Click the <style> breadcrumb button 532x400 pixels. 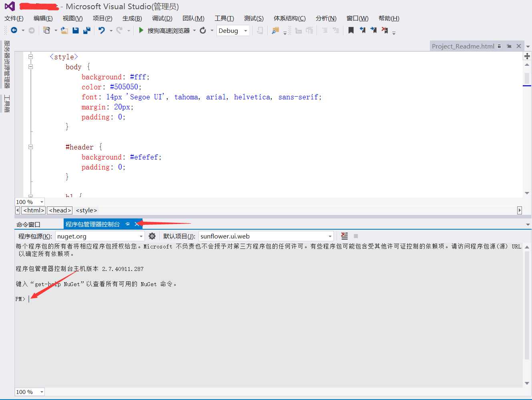(x=86, y=210)
